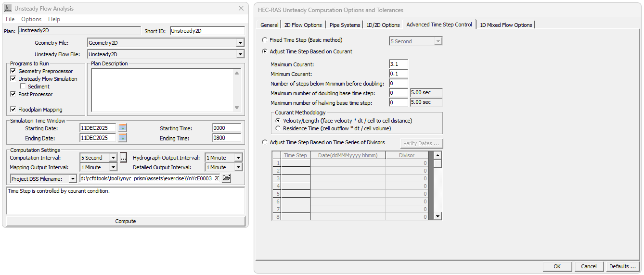Open the Options menu
This screenshot has height=275, width=644.
[x=31, y=19]
